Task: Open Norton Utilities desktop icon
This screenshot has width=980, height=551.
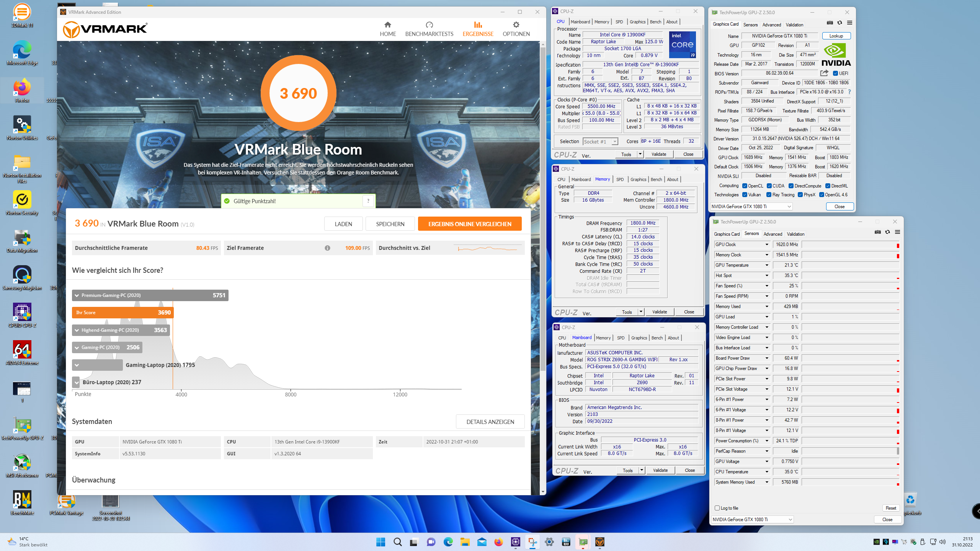Action: point(22,128)
